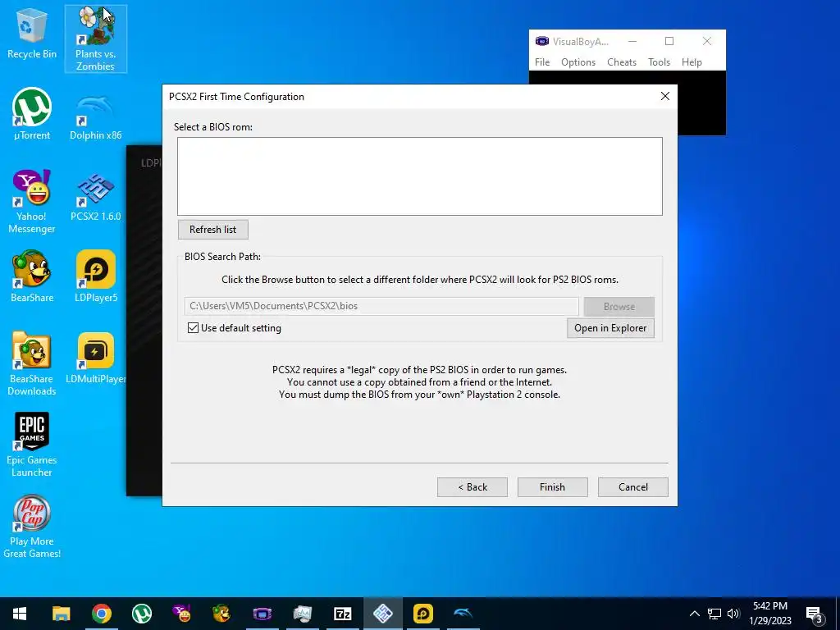This screenshot has height=630, width=840.
Task: Cancel the PCSX2 First Time Configuration
Action: (x=632, y=487)
